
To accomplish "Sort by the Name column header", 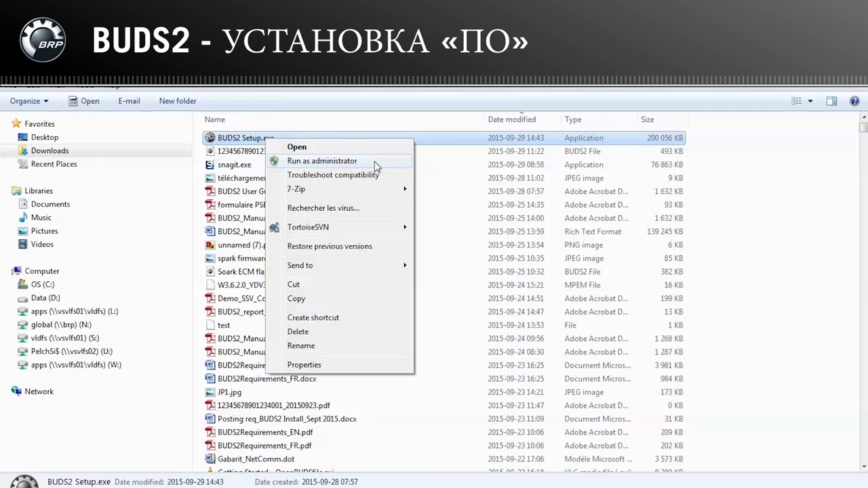I will tap(344, 119).
